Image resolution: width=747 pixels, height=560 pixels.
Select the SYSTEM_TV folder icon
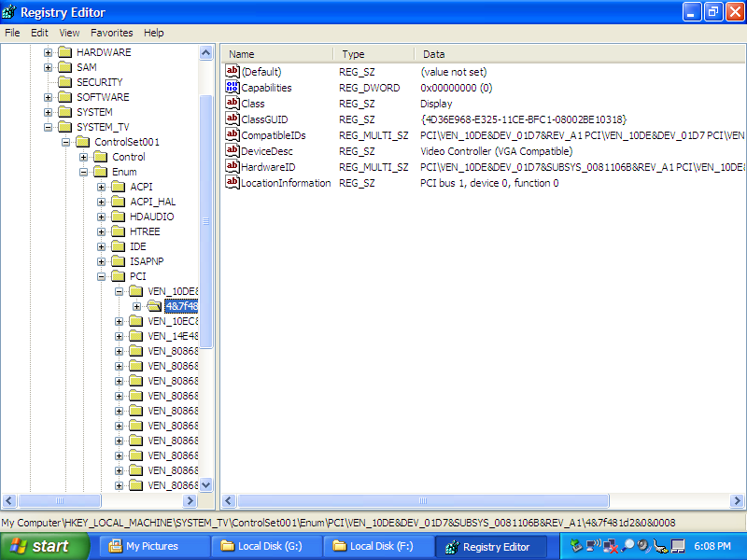[64, 127]
